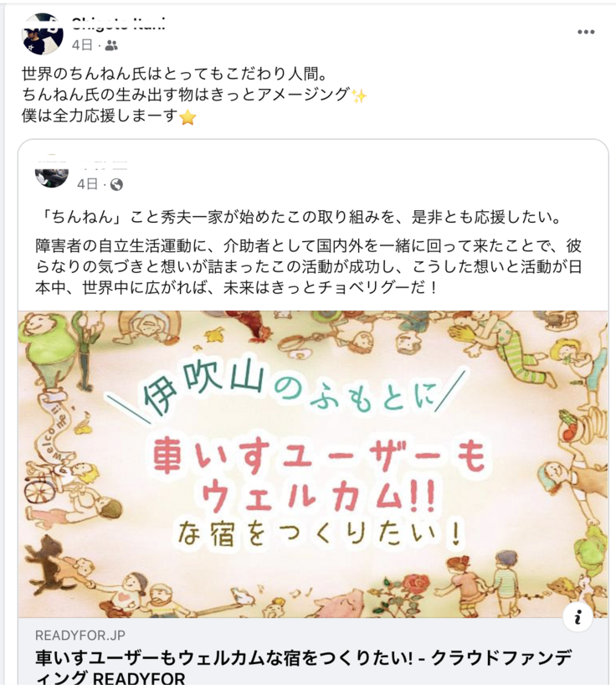The width and height of the screenshot is (616, 685).
Task: Open the 車いすユーザーもウェルカムな宿 link title
Action: tap(304, 667)
